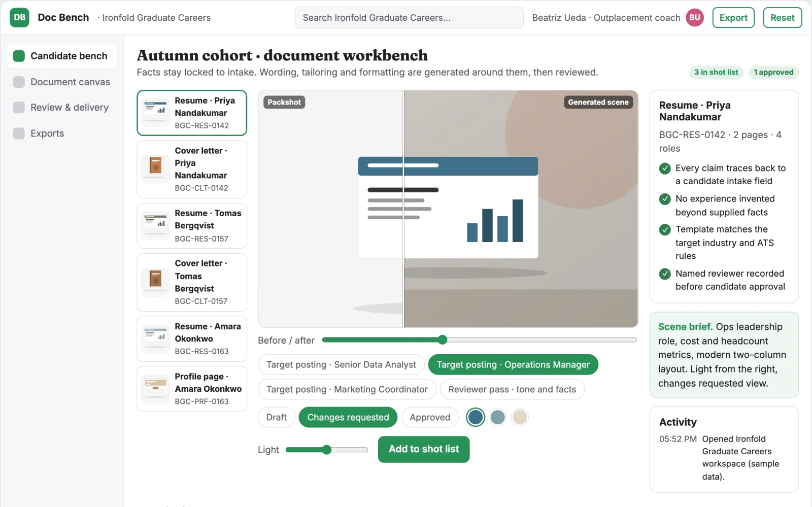Click the Document canvas sidebar icon
This screenshot has width=812, height=507.
point(19,82)
